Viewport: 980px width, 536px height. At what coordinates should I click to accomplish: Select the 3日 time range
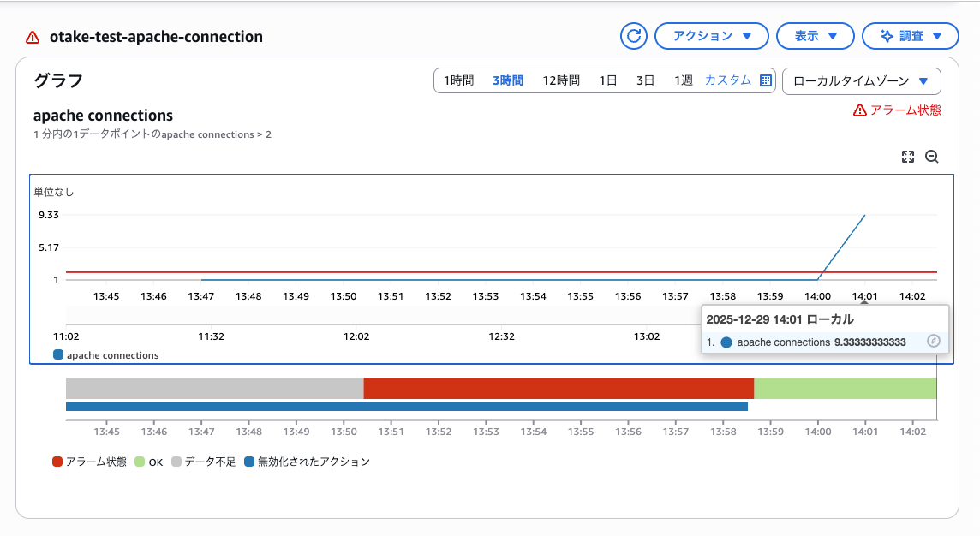tap(645, 80)
